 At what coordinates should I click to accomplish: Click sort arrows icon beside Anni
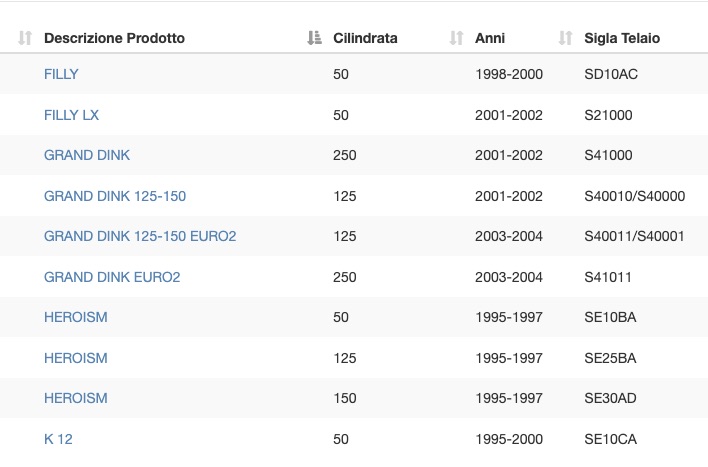456,38
